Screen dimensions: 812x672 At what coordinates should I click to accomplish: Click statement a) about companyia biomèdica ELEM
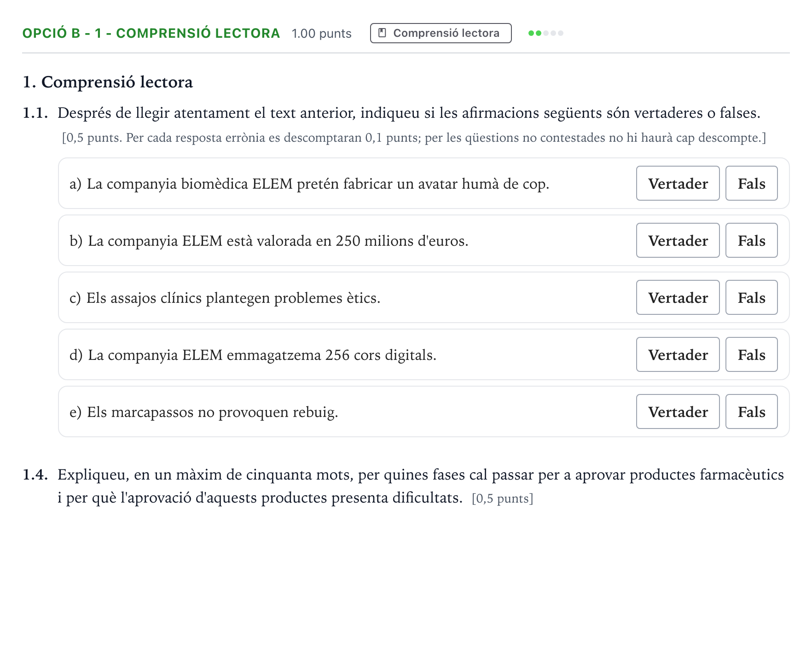(x=309, y=184)
